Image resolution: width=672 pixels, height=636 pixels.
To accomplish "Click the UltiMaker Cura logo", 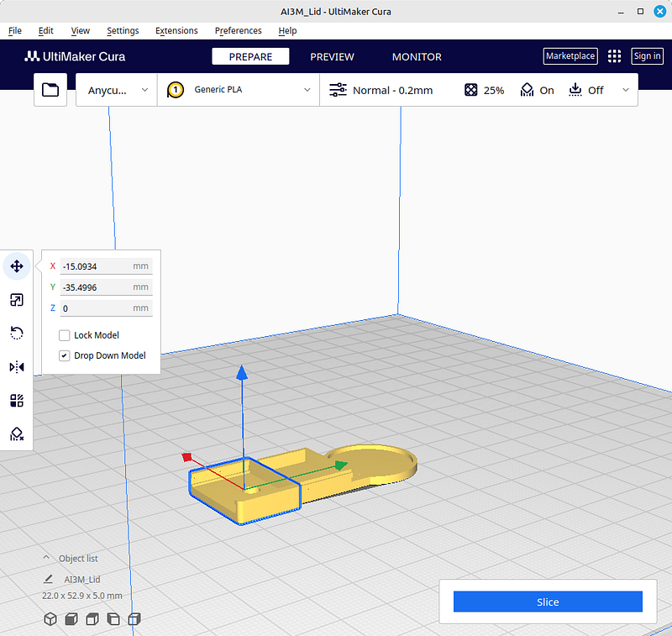I will [75, 56].
